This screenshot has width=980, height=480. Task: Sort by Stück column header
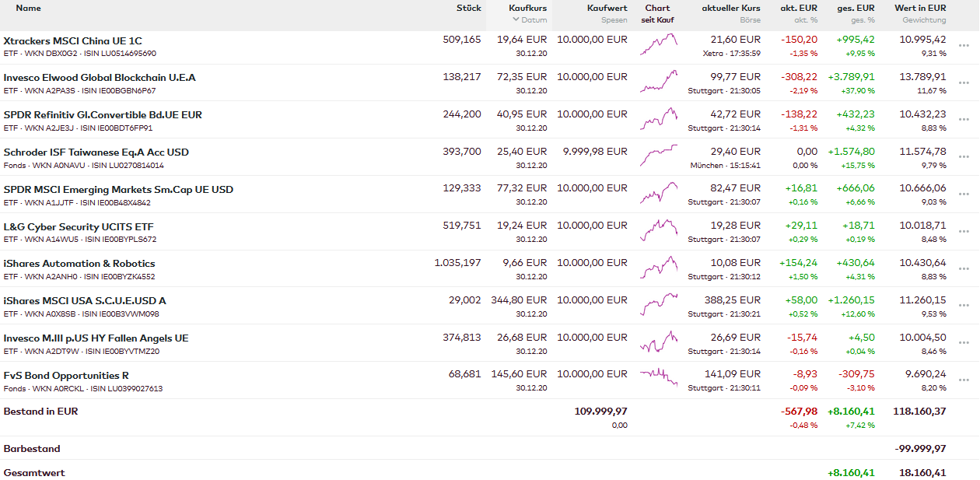point(468,8)
